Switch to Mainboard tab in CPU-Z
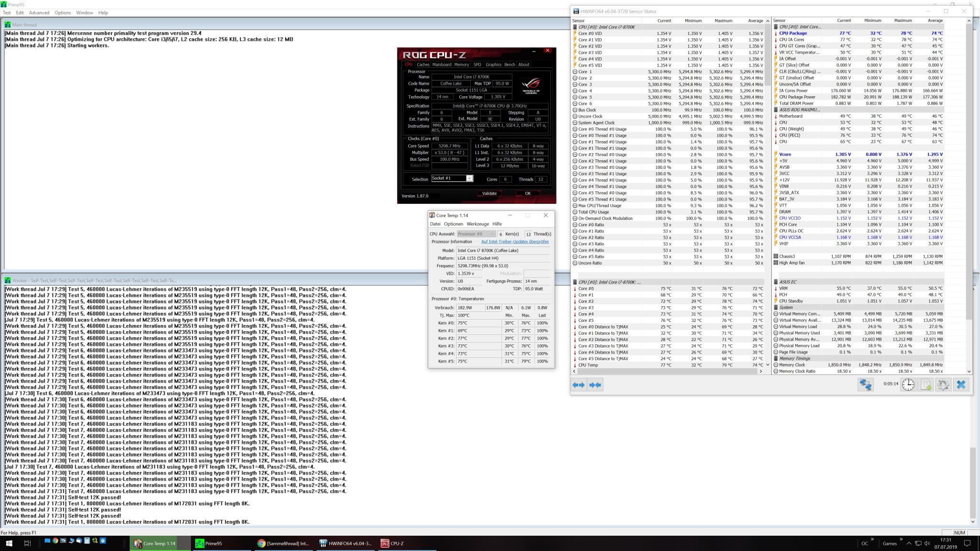The width and height of the screenshot is (980, 551). click(x=441, y=65)
